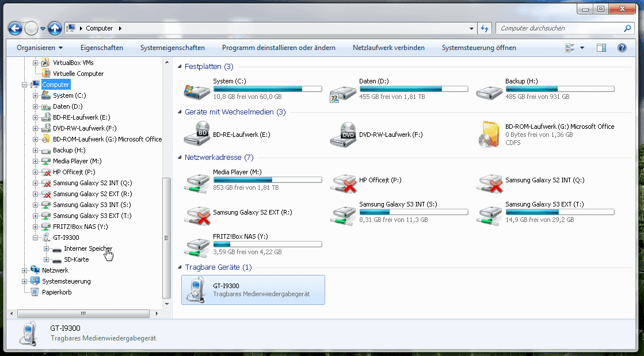Collapse the GT-I9300 tree node
The width and height of the screenshot is (644, 356).
pyautogui.click(x=35, y=238)
